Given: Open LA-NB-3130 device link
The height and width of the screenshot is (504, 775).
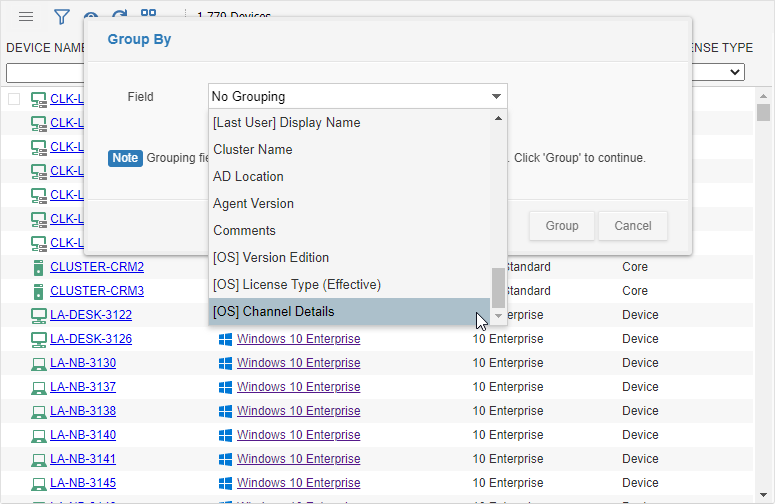Looking at the screenshot, I should [83, 363].
